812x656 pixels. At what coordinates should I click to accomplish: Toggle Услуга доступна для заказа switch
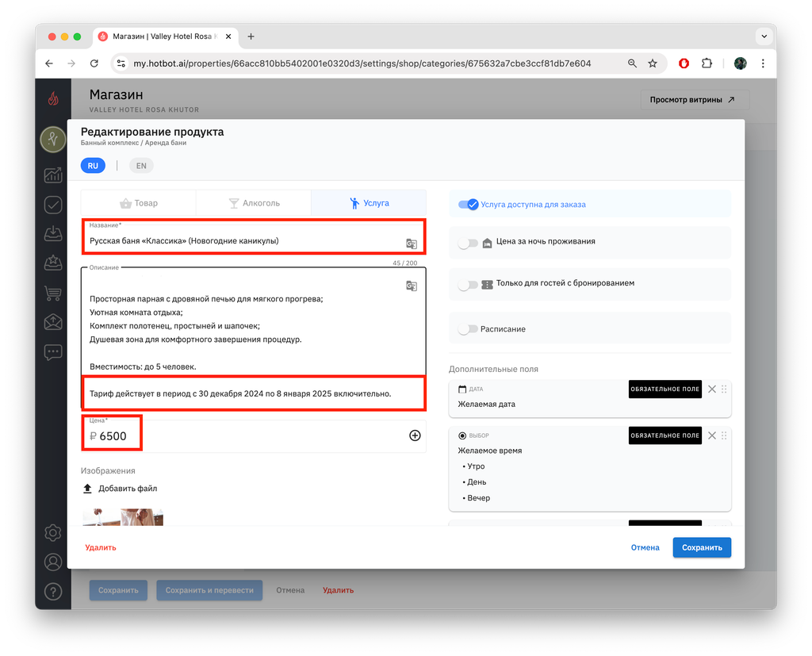[x=468, y=204]
